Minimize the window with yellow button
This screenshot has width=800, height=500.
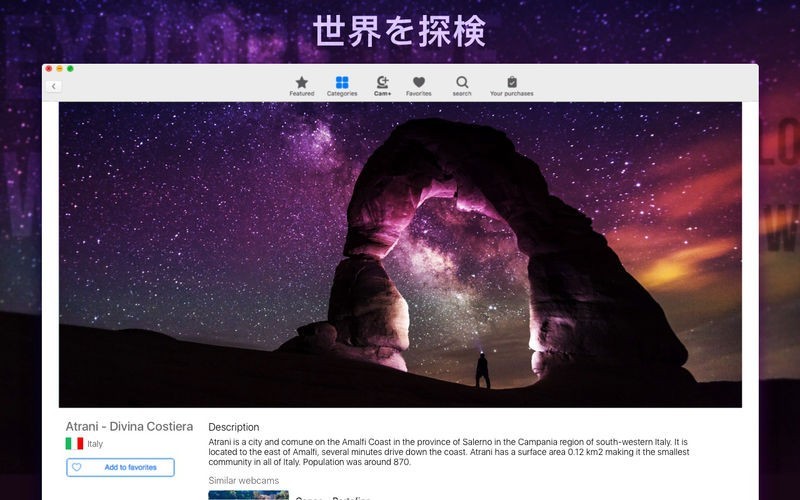59,68
